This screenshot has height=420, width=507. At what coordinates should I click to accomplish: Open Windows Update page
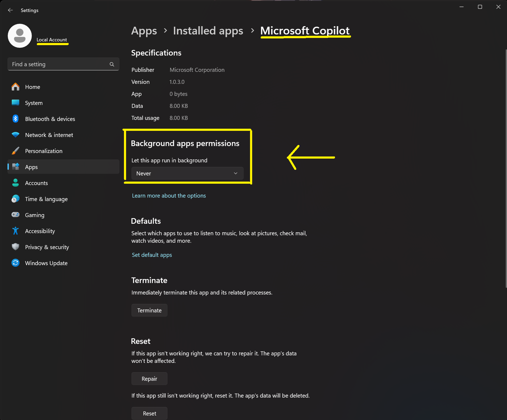point(63,263)
